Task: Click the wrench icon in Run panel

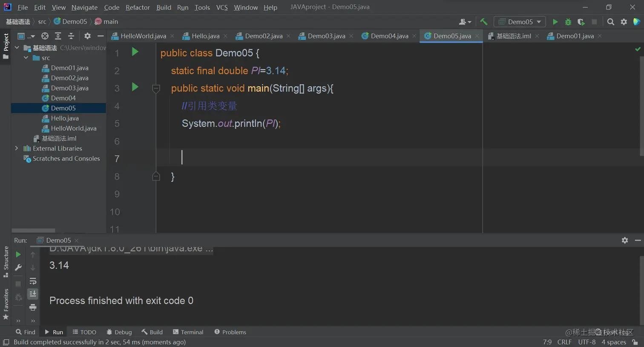Action: (x=18, y=268)
